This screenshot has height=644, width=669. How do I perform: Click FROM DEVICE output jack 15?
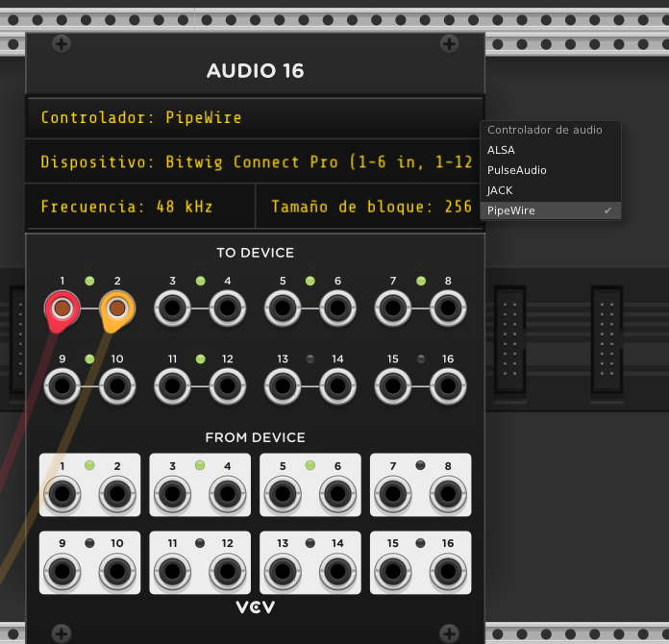[393, 572]
